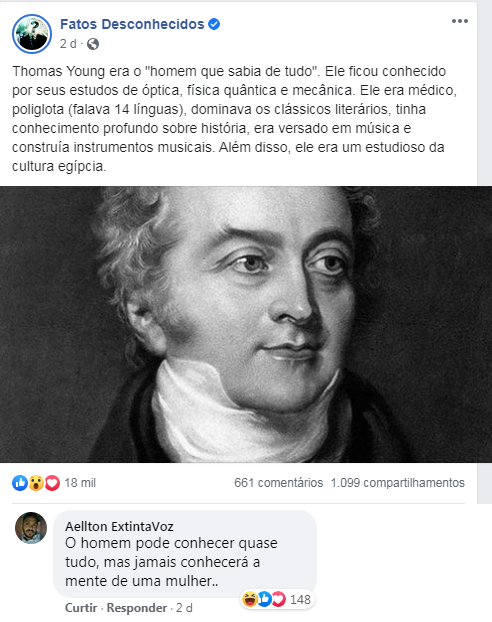Click the Love heart reaction on the post

(52, 483)
